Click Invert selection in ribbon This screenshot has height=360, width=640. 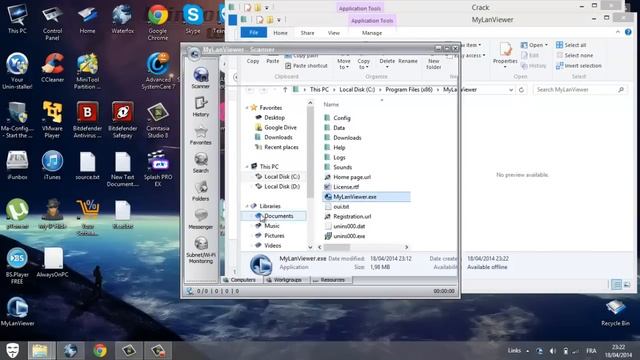(578, 65)
